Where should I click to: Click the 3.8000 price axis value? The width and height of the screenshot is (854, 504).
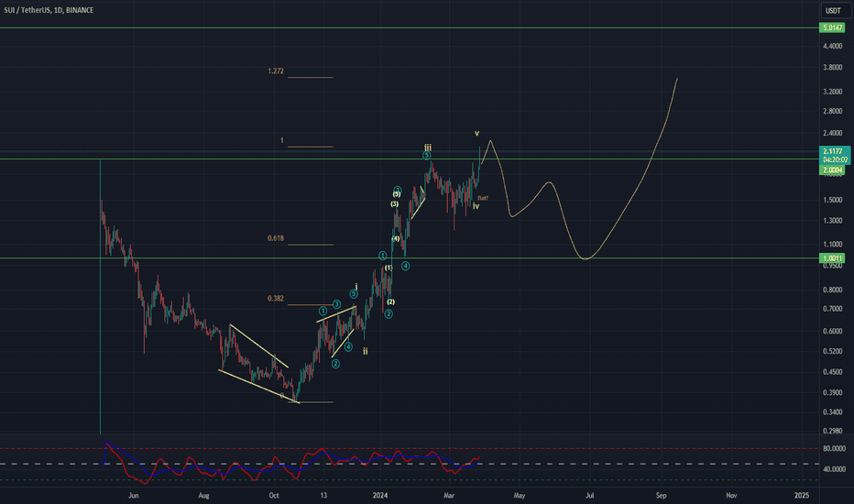click(x=833, y=68)
